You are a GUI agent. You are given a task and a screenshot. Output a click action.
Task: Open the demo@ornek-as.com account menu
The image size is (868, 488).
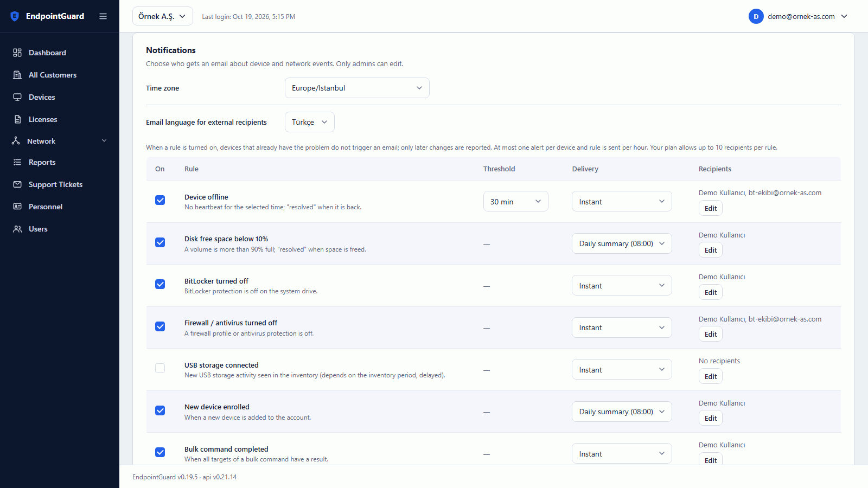[x=798, y=16]
